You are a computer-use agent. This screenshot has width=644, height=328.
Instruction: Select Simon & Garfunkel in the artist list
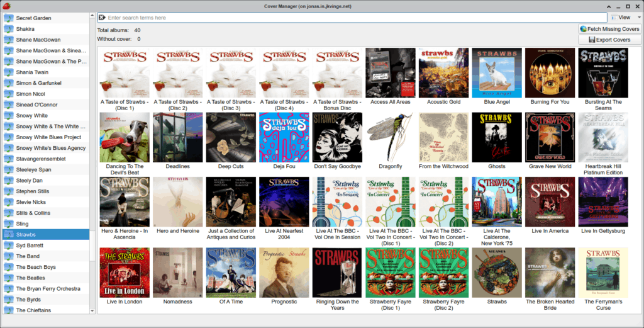coord(46,83)
